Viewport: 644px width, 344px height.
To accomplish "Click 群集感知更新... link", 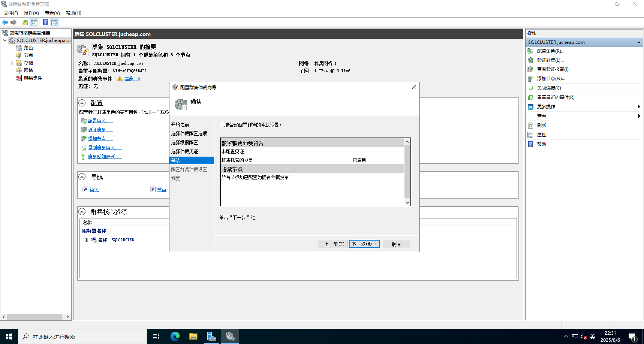I will tap(105, 157).
